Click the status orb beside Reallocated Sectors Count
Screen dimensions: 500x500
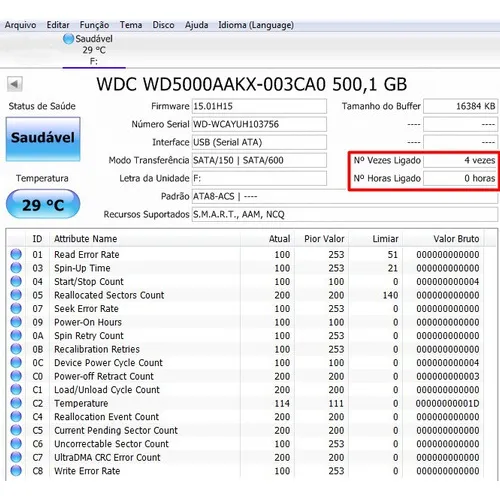[x=16, y=295]
